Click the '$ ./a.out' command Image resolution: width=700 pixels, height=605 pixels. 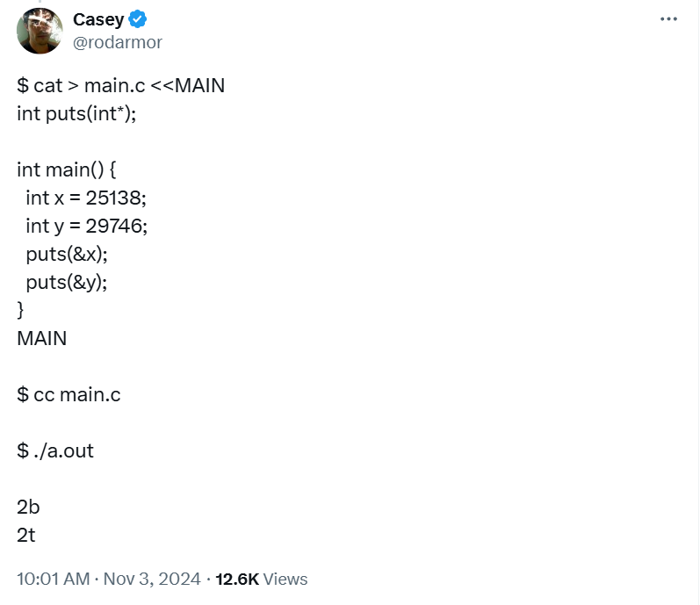(55, 450)
